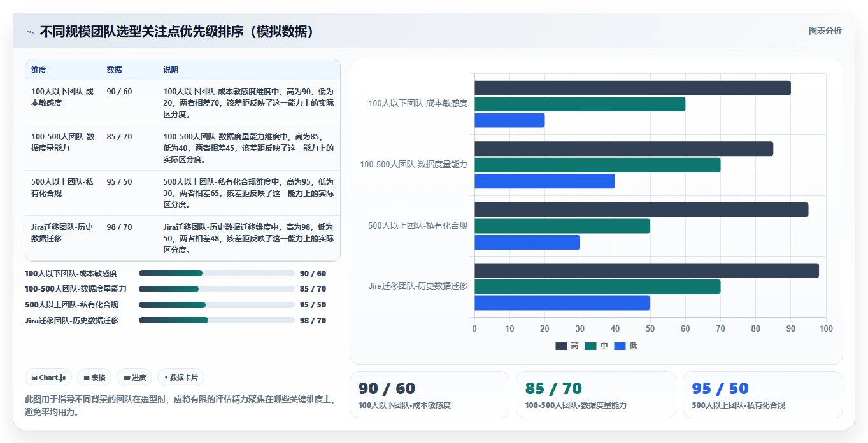Click chart axis label Jira迁移团队-历史数据迁移
The image size is (868, 443).
tap(418, 286)
